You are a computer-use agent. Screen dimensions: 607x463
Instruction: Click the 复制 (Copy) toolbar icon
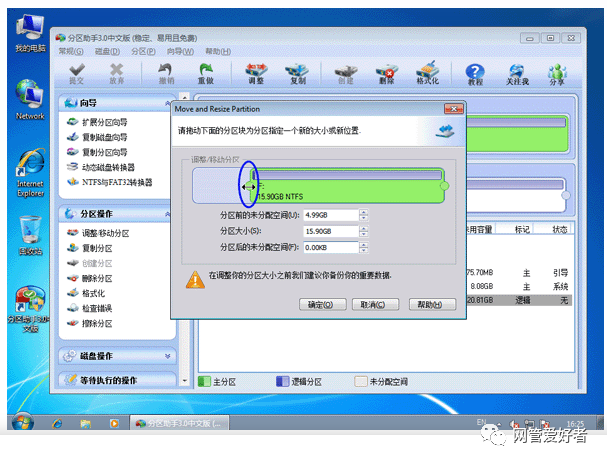(296, 73)
